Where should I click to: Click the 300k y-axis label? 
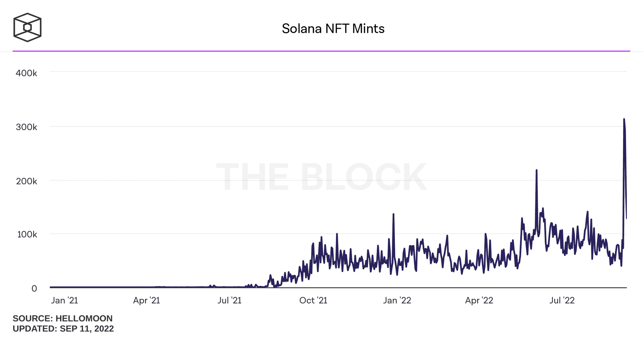tap(26, 127)
